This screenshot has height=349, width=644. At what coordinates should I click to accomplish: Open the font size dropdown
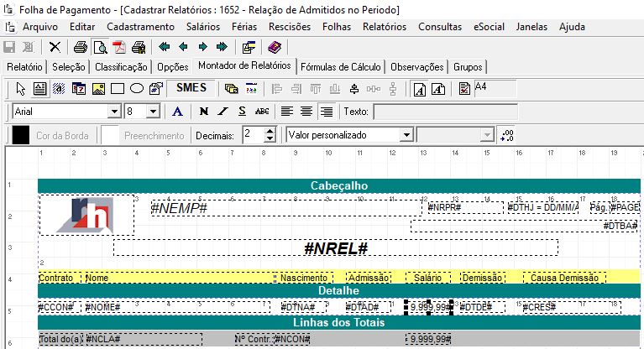[x=153, y=112]
